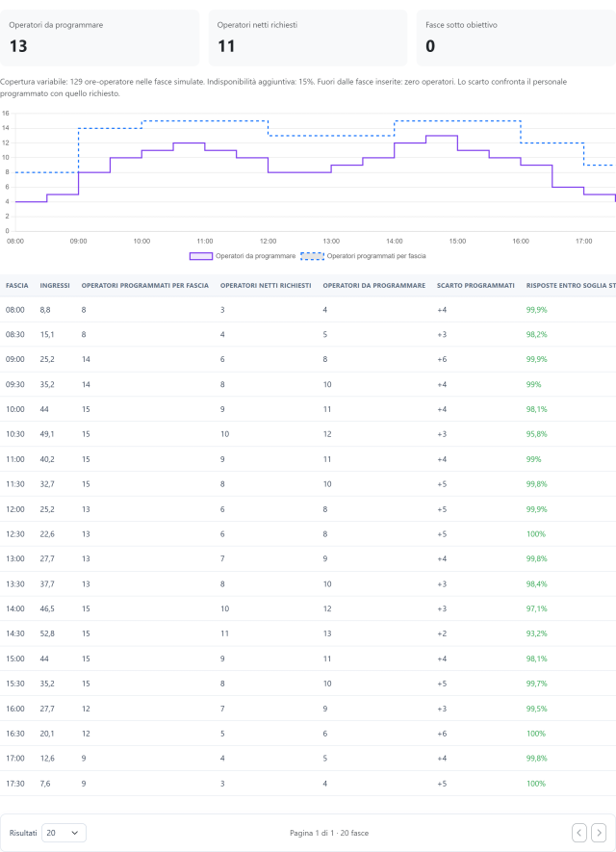
Task: Click the 98,4% response rate value
Action: click(537, 584)
